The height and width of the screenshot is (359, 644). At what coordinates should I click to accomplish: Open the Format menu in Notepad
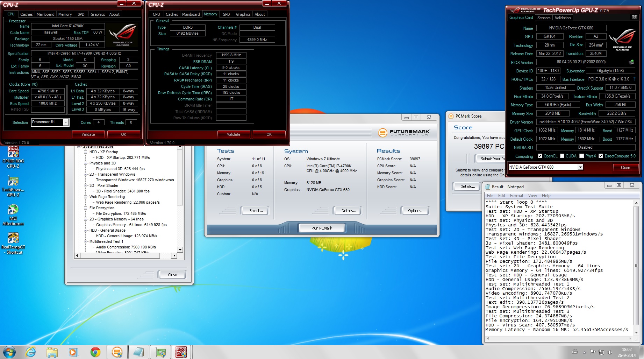pyautogui.click(x=516, y=196)
